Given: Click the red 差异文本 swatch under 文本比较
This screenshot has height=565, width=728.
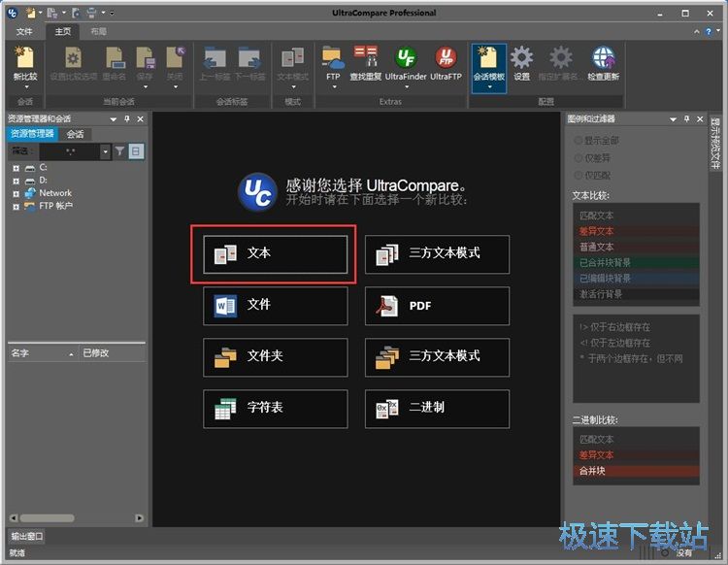Looking at the screenshot, I should point(636,231).
